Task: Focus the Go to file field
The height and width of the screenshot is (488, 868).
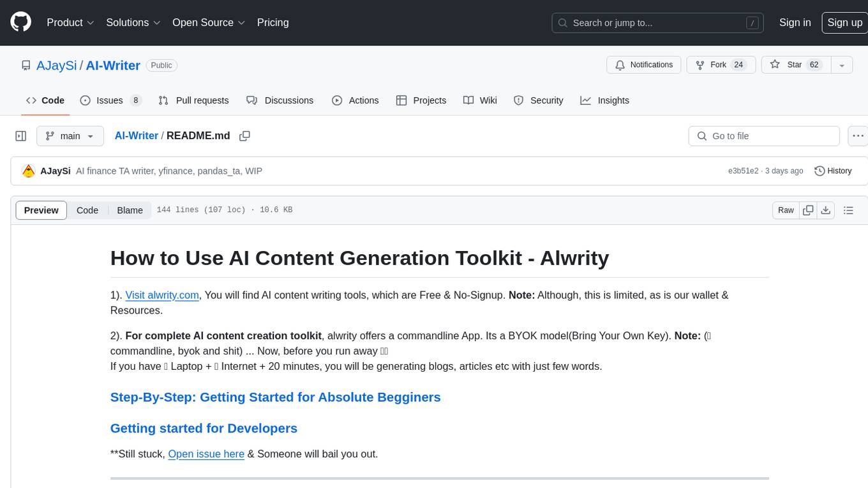Action: click(764, 136)
